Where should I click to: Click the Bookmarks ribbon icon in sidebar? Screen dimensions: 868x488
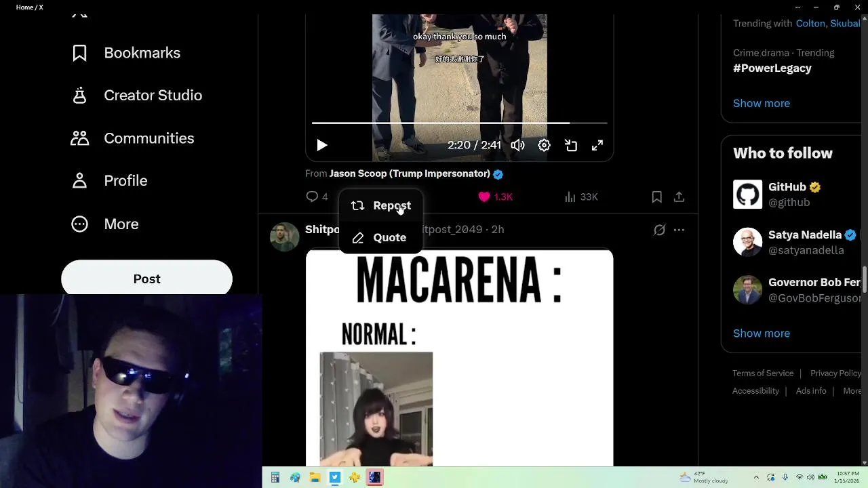(x=80, y=53)
